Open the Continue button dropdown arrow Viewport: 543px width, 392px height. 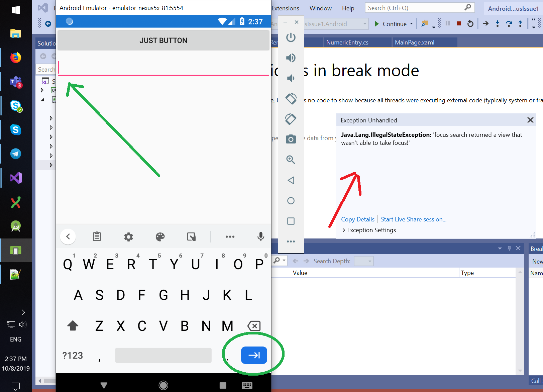coord(411,24)
